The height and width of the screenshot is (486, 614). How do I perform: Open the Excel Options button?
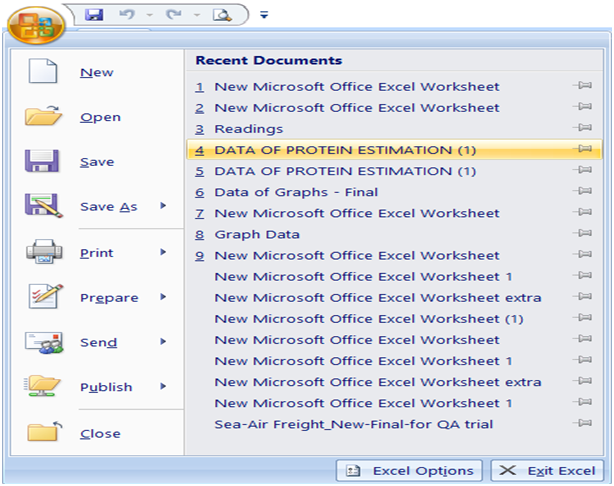(409, 471)
